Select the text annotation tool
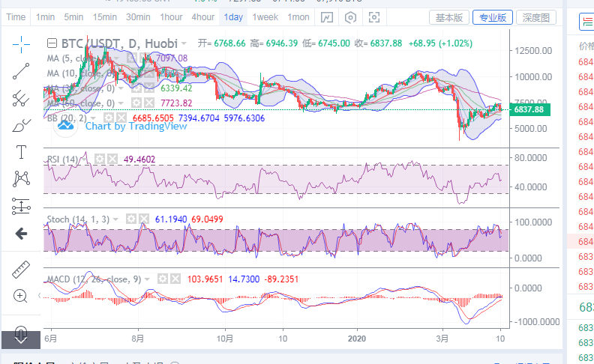 coord(21,152)
